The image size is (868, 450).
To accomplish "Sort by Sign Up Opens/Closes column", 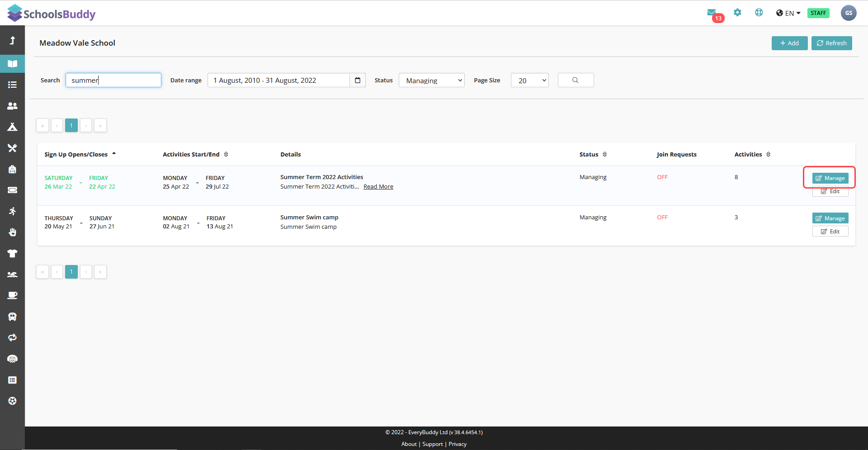I will point(80,154).
